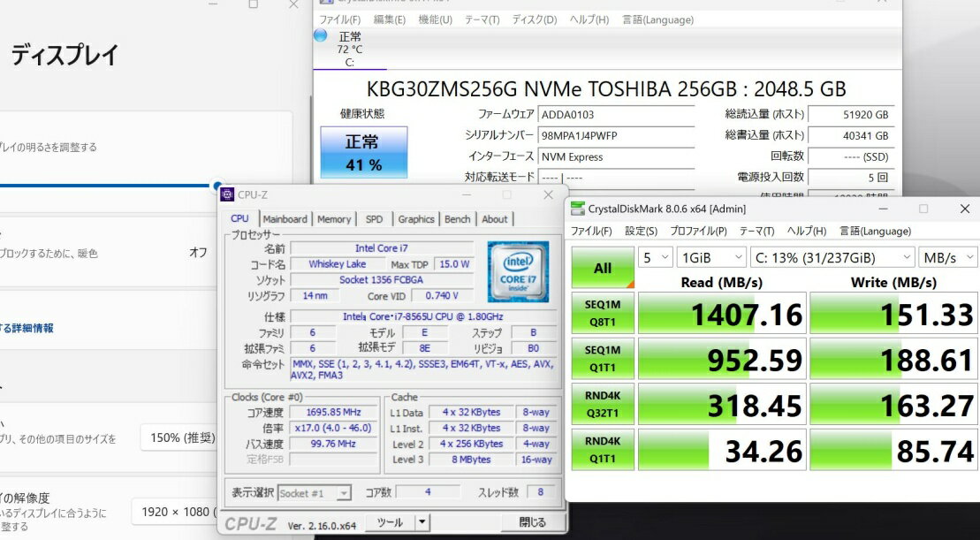The height and width of the screenshot is (540, 980).
Task: Open the プロファイル(P) menu in CrystalDiskMark
Action: [698, 232]
